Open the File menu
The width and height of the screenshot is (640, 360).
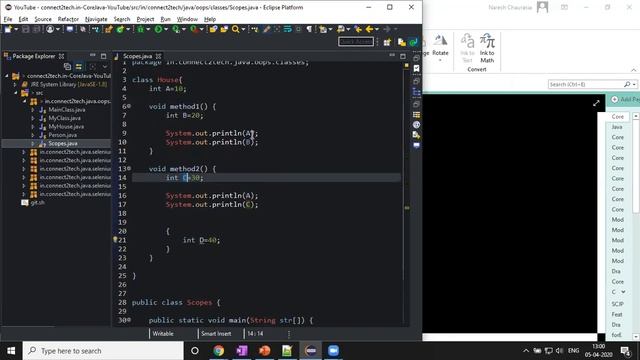tap(8, 19)
